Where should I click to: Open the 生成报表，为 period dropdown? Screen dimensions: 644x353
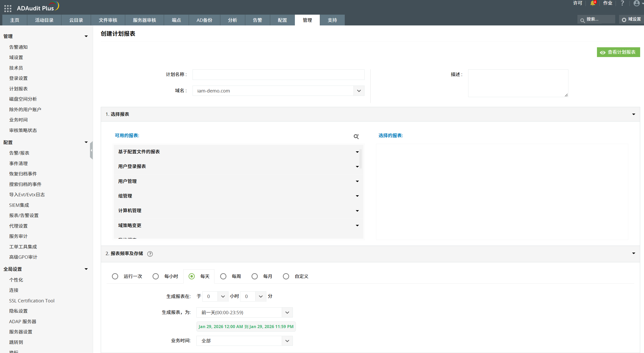[x=287, y=312]
